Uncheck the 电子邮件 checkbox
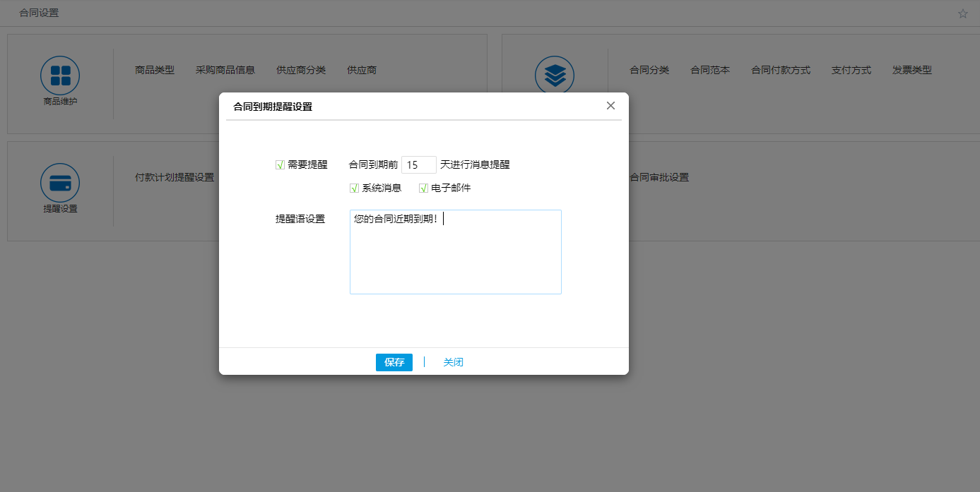The width and height of the screenshot is (980, 492). (423, 187)
